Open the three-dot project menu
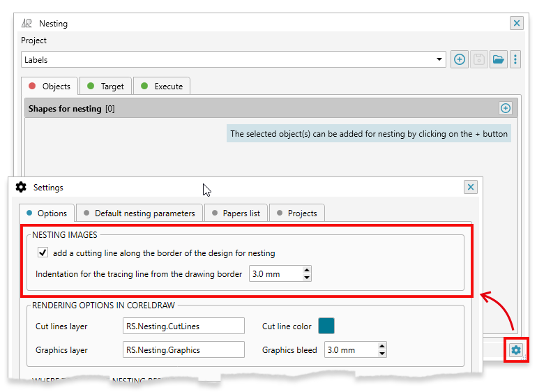The image size is (537, 392). coord(515,59)
